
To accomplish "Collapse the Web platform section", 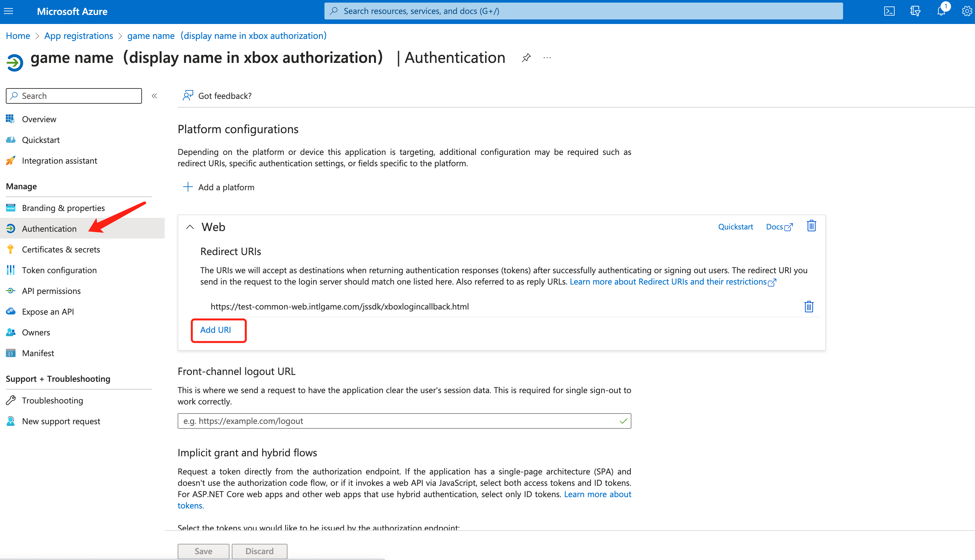I will click(190, 227).
